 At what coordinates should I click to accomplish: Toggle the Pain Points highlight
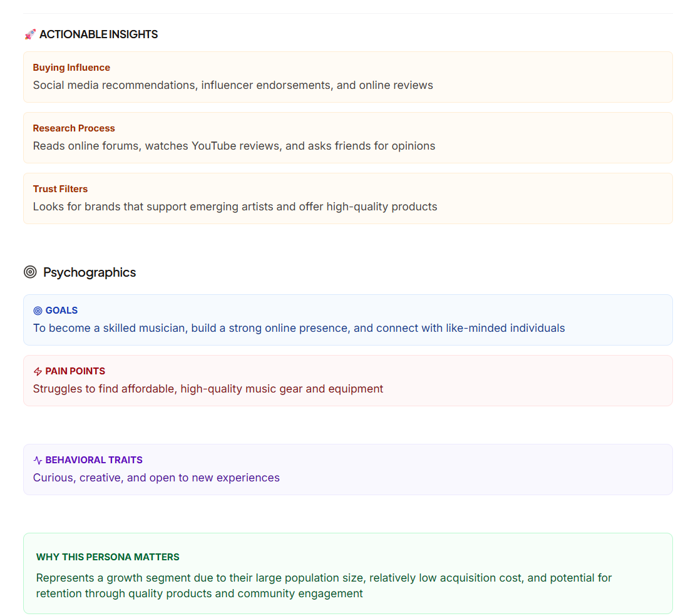(348, 381)
